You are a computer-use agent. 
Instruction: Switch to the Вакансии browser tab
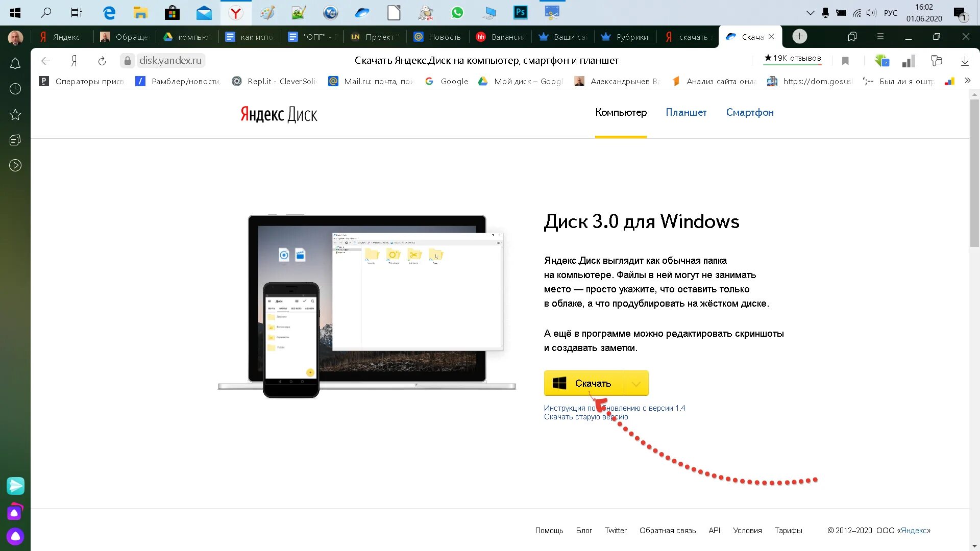(x=500, y=37)
